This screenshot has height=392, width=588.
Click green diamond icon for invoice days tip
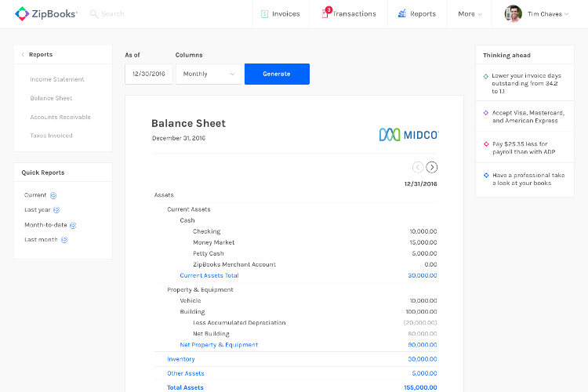tap(485, 77)
